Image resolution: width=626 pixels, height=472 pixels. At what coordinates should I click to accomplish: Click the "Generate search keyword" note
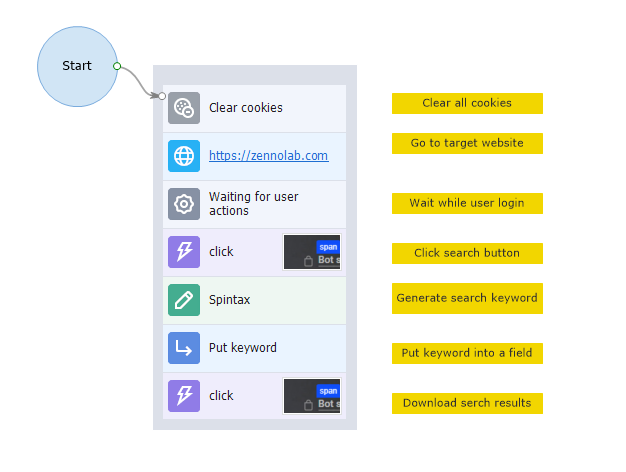pos(467,298)
